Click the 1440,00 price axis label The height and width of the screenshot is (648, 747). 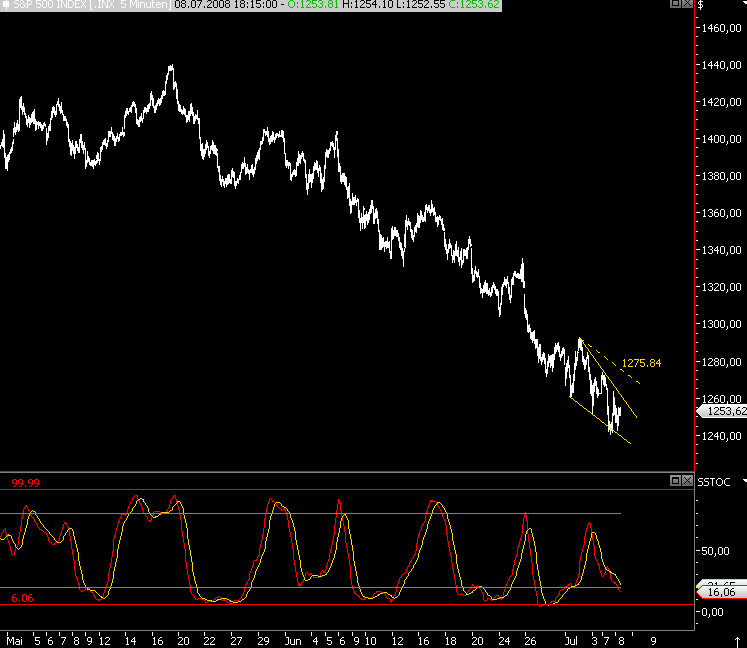(722, 65)
